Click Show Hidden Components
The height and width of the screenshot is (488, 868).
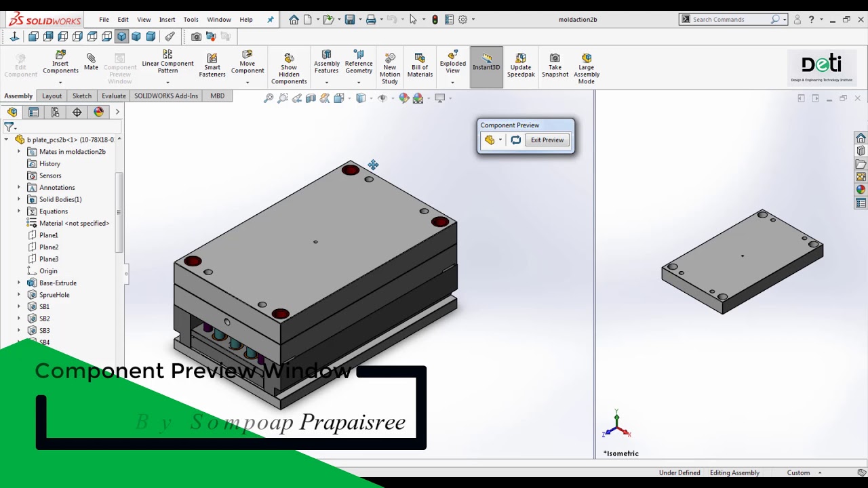pyautogui.click(x=289, y=69)
